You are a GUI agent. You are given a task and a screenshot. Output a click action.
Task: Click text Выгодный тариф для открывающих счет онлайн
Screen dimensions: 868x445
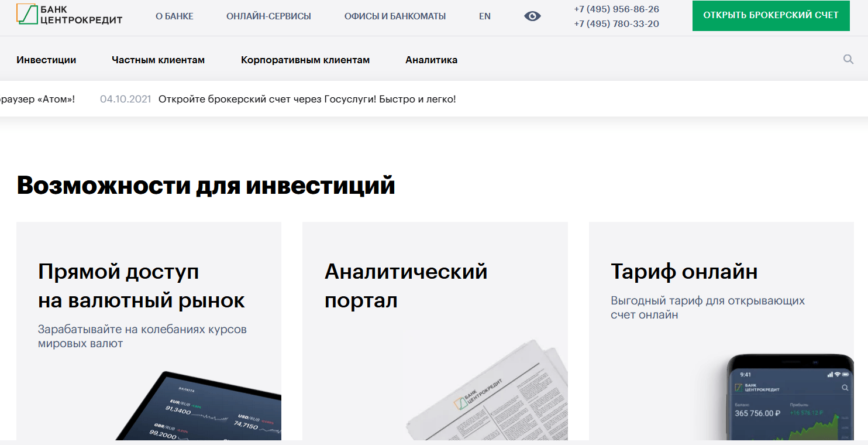(x=708, y=307)
